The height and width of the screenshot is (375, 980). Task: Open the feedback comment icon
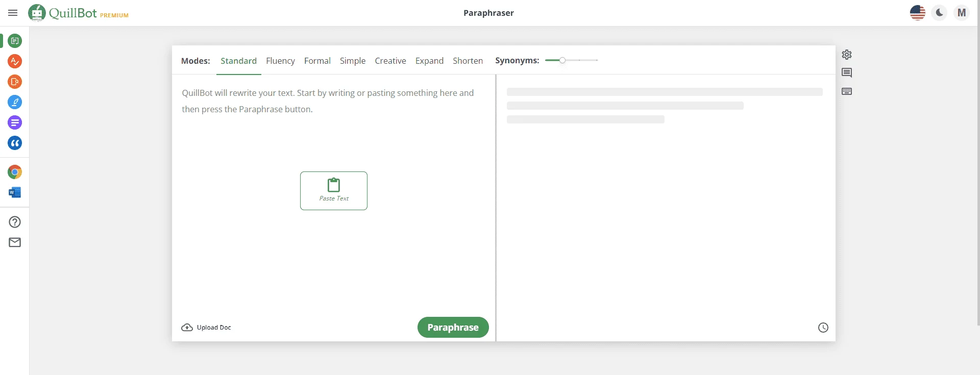(847, 73)
